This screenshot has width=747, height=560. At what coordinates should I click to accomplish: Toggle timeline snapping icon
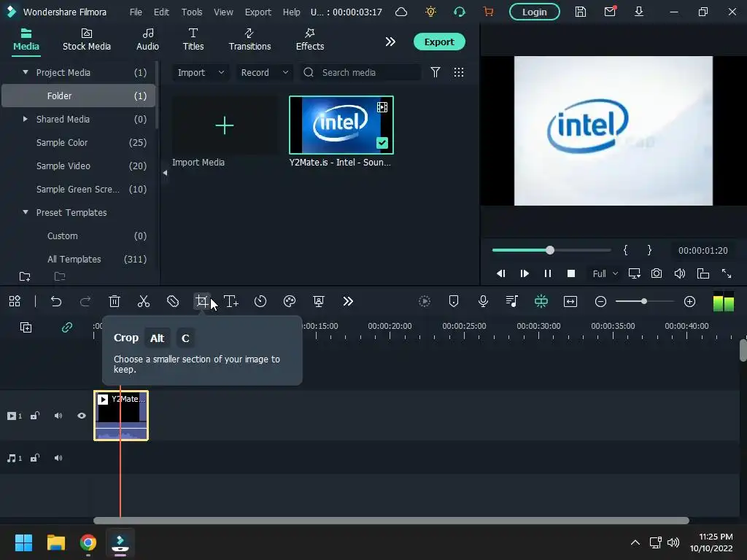[x=541, y=301]
